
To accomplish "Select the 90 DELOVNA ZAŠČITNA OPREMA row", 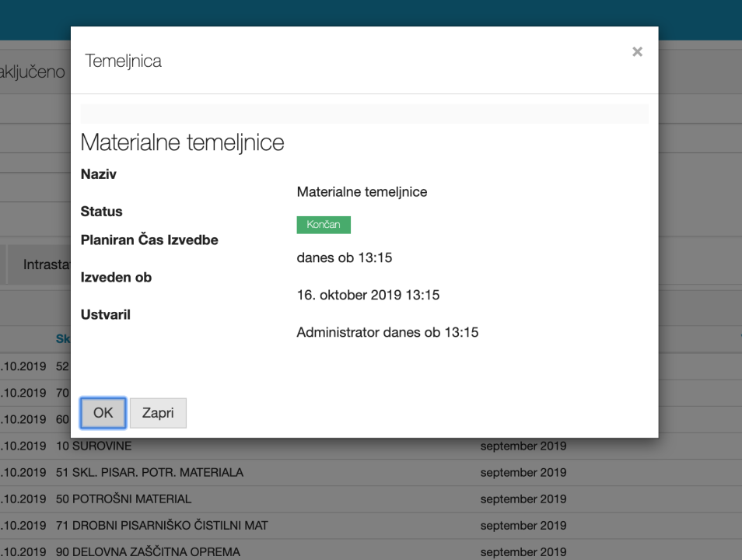I will [148, 552].
